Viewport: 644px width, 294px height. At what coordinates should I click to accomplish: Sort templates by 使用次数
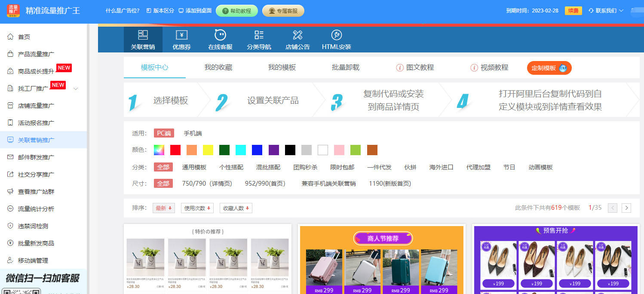pos(197,208)
